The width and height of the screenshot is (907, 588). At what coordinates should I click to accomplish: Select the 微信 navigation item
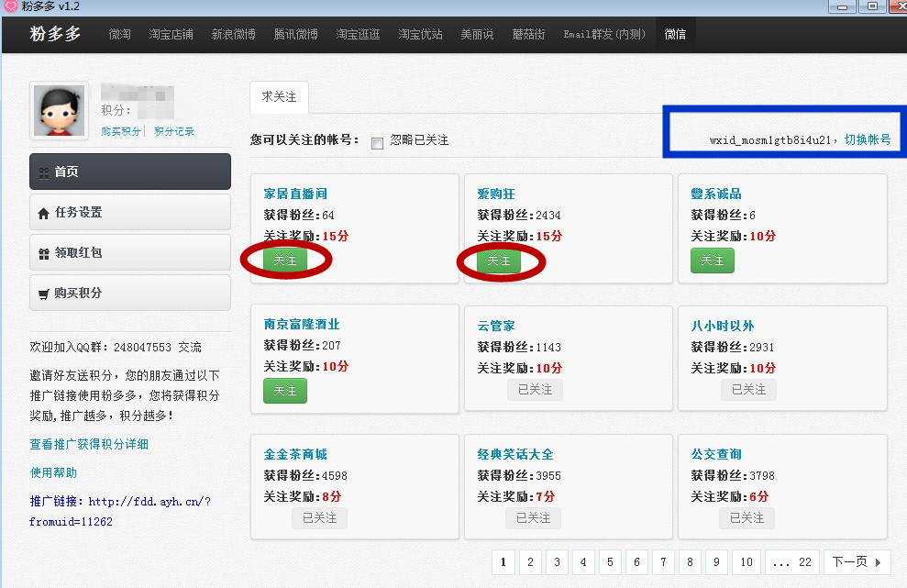pos(675,35)
